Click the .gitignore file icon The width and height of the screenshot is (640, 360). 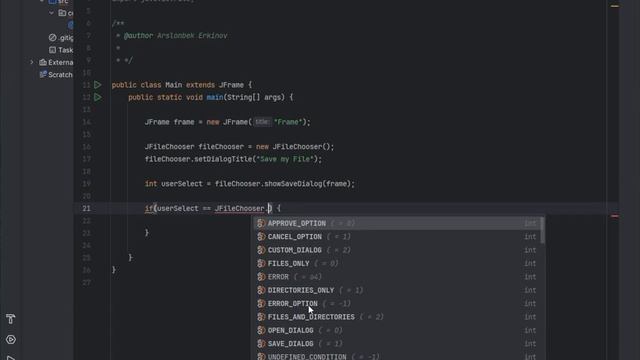[x=52, y=38]
